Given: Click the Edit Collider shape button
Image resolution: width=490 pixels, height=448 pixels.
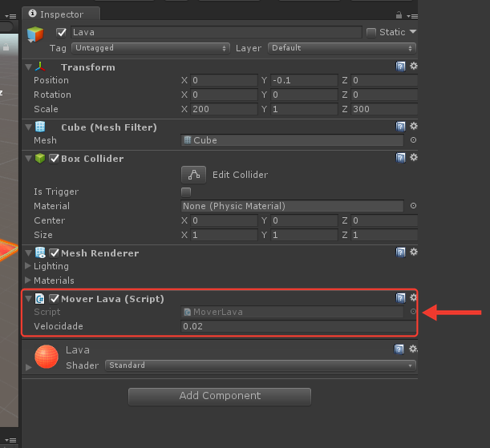Looking at the screenshot, I should point(193,175).
